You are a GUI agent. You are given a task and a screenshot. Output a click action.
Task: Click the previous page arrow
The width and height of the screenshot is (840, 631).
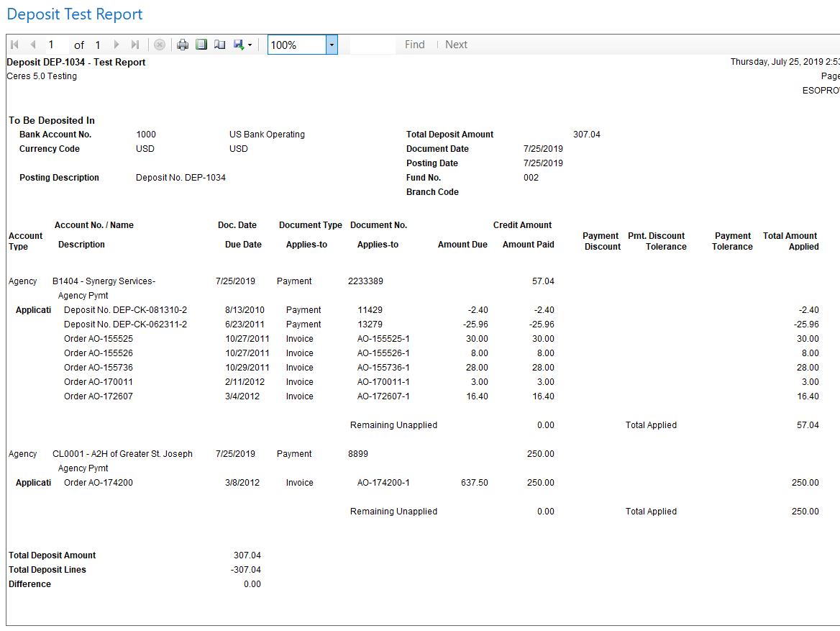coord(32,45)
